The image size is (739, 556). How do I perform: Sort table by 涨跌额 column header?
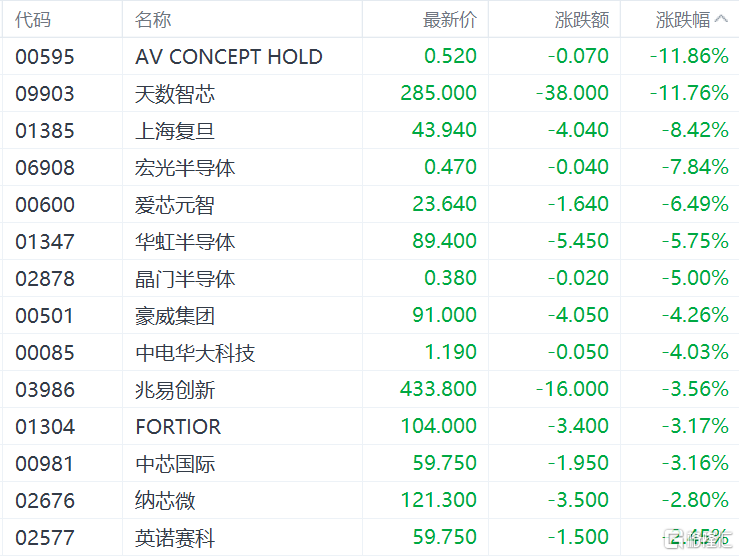(x=581, y=20)
